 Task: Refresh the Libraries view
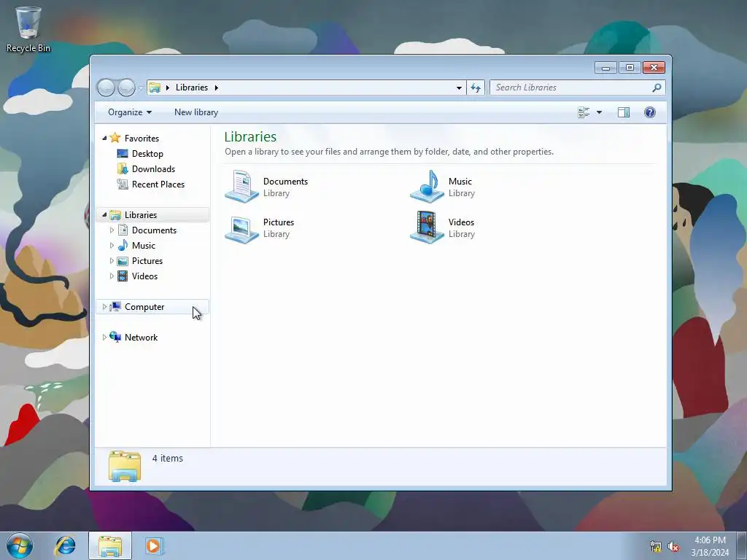pos(476,87)
